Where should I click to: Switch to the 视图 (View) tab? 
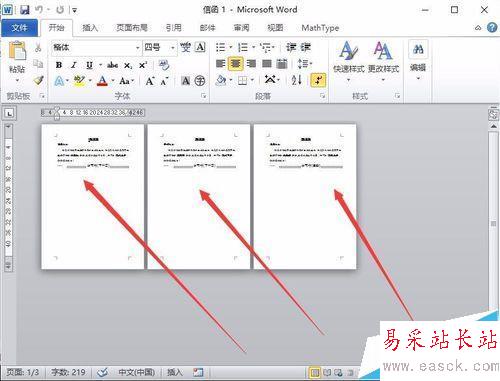(275, 28)
